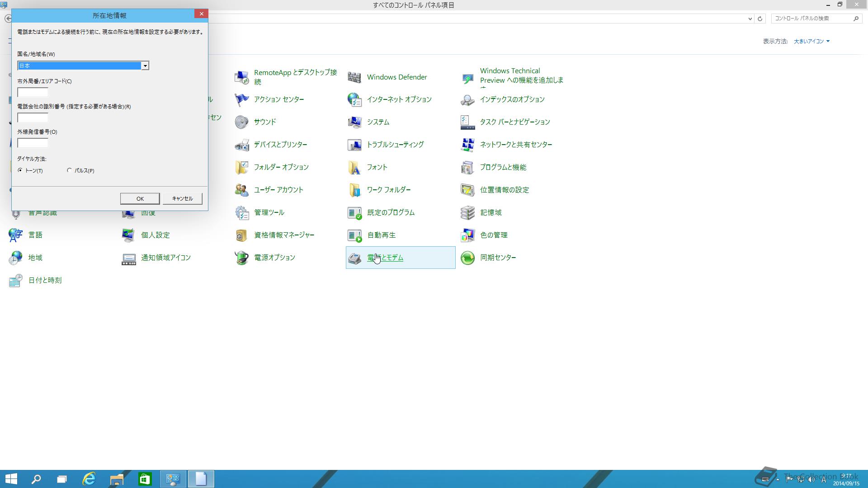Open File Explorer from taskbar
Screen dimensions: 868x488
pos(117,479)
